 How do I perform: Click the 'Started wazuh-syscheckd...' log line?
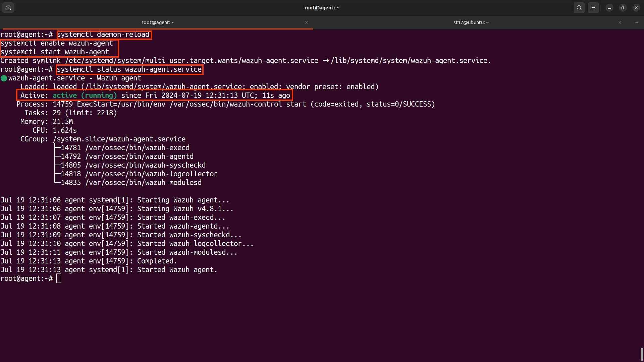coord(121,235)
